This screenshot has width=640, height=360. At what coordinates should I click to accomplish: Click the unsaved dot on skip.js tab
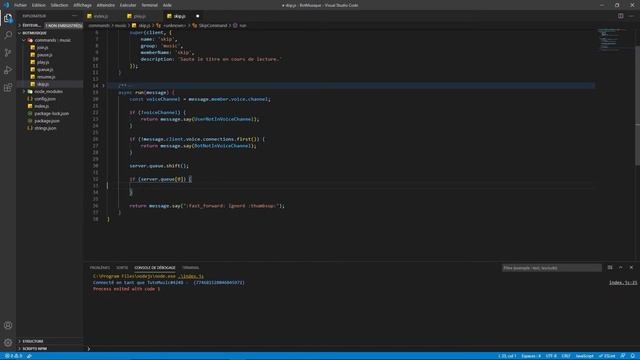pos(198,16)
